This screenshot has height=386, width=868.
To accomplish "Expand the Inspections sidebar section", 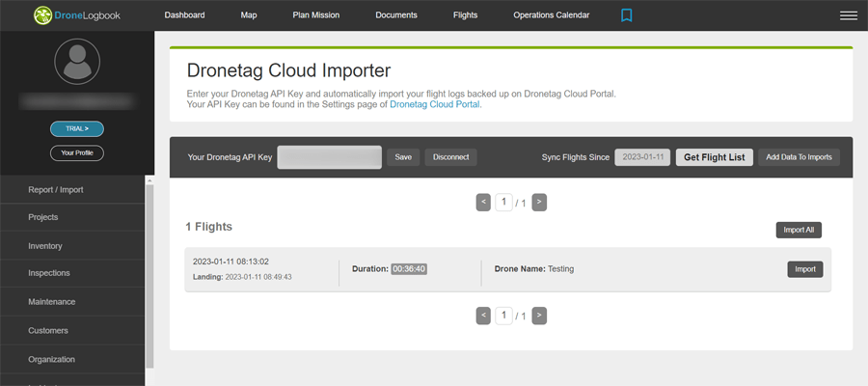I will (x=72, y=273).
